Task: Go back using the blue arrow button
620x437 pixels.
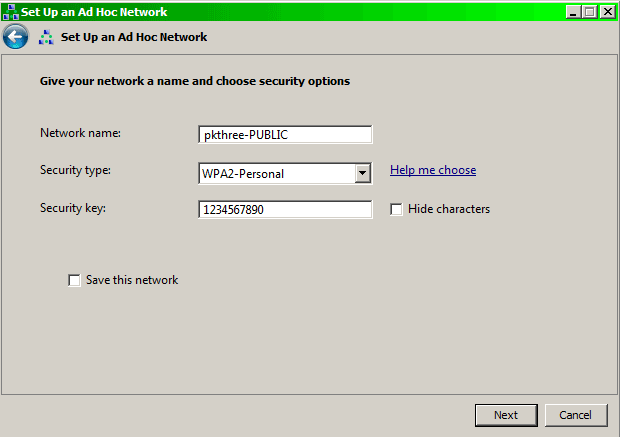Action: click(15, 37)
